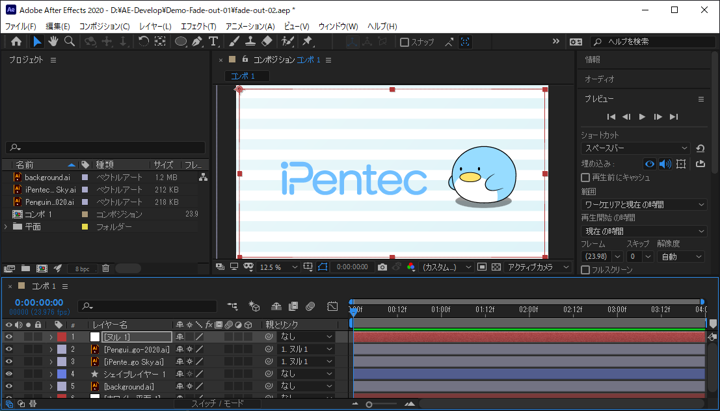This screenshot has height=411, width=720.
Task: Toggle audio inclusion speaker in Preview panel
Action: click(665, 163)
